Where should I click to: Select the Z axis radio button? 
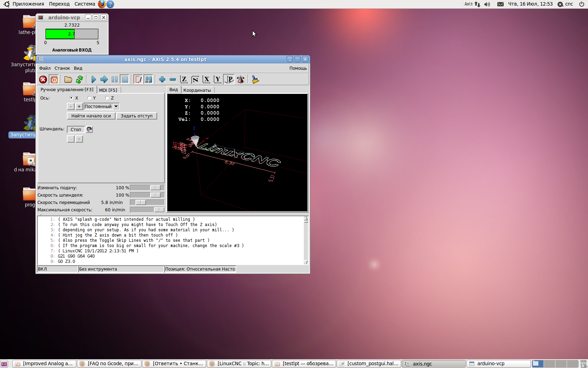[x=107, y=98]
